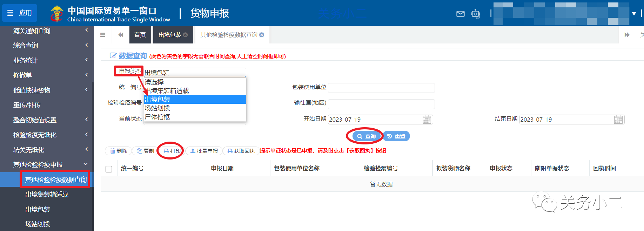The height and width of the screenshot is (231, 644).
Task: Focus the 输往国(地区) input field
Action: coord(381,104)
